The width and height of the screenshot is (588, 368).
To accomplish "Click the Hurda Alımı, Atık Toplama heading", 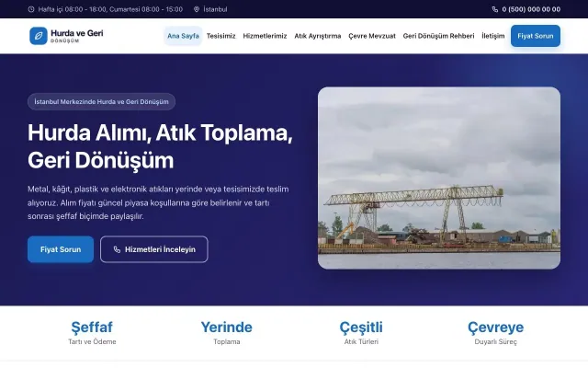I will point(160,146).
